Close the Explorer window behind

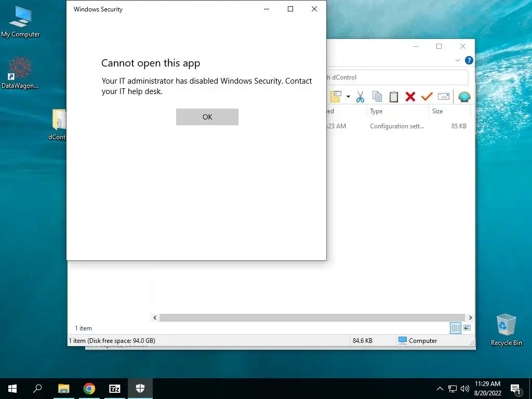[463, 46]
